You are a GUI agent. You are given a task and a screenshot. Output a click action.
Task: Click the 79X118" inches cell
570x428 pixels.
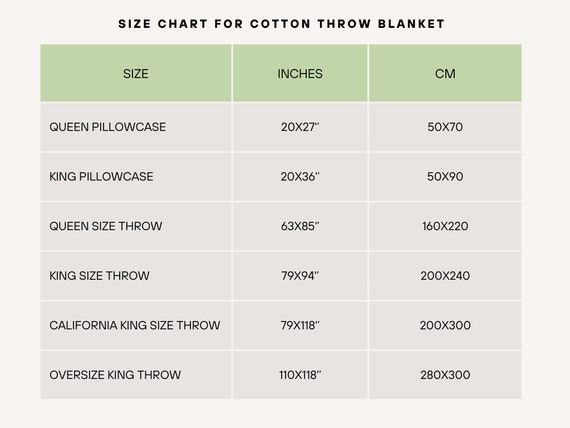pyautogui.click(x=300, y=325)
